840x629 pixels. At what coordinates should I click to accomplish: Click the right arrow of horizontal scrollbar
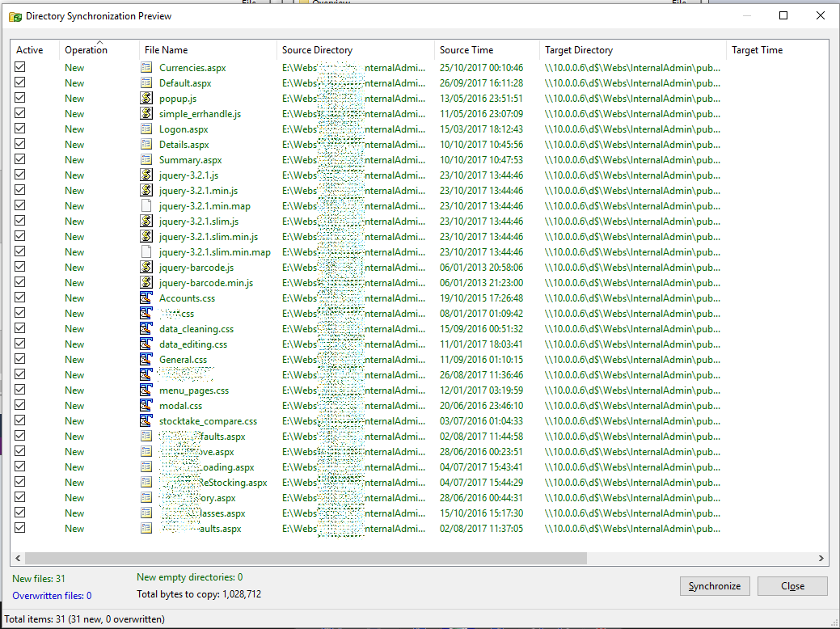click(821, 559)
